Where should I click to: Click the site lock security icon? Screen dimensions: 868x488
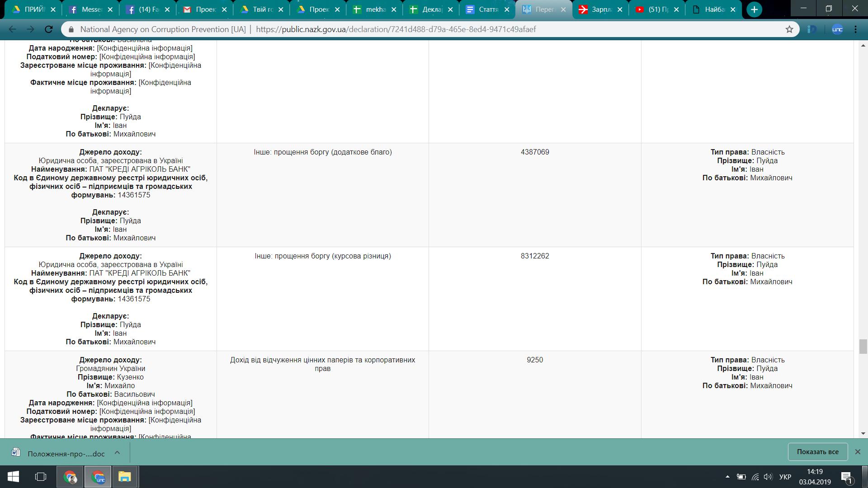point(71,29)
